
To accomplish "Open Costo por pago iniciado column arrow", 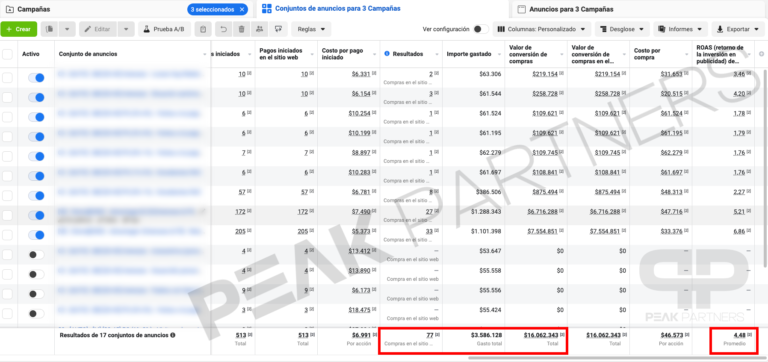I will 375,54.
